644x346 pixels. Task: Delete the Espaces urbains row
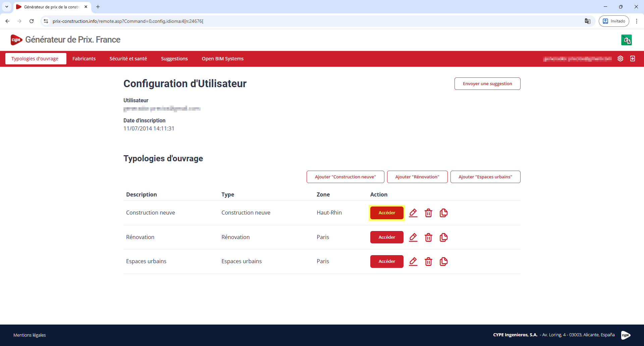(x=428, y=262)
